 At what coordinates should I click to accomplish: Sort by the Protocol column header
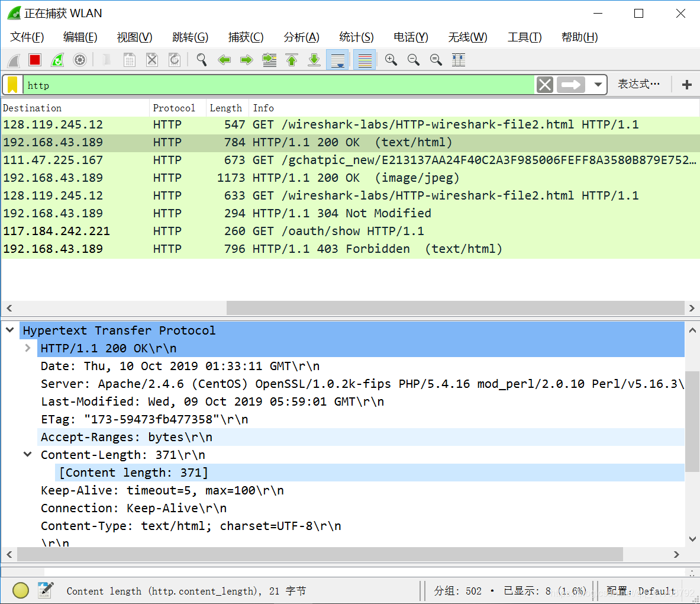[178, 108]
